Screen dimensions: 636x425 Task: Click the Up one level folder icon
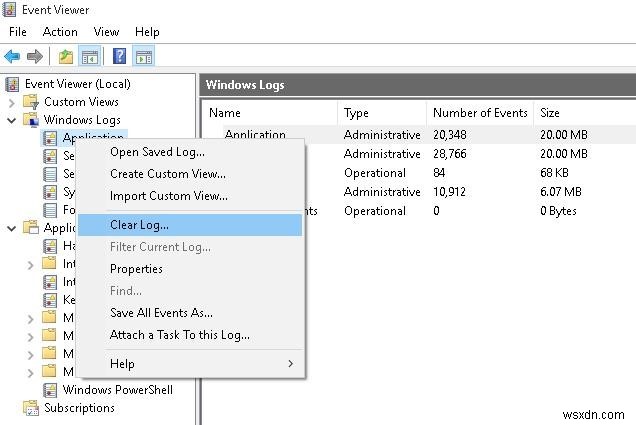(x=65, y=56)
